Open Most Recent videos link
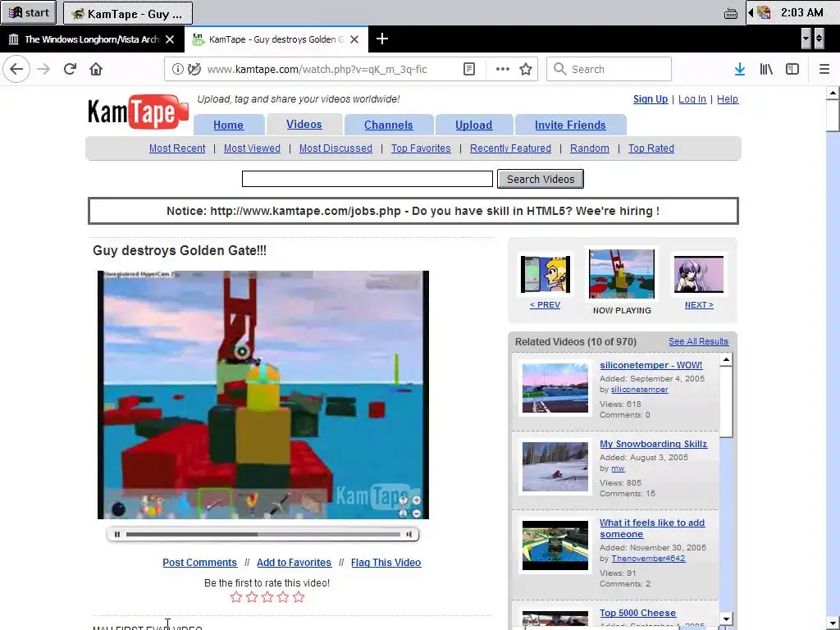This screenshot has width=840, height=630. click(177, 148)
